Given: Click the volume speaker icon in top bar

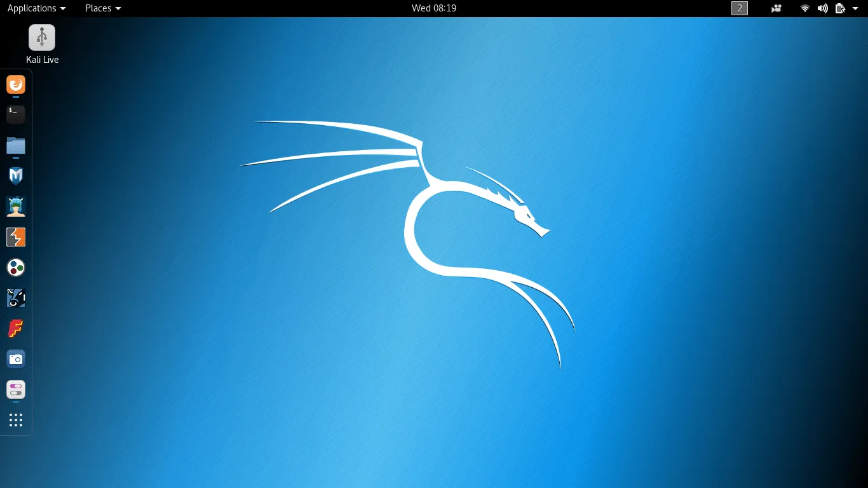Looking at the screenshot, I should (823, 8).
